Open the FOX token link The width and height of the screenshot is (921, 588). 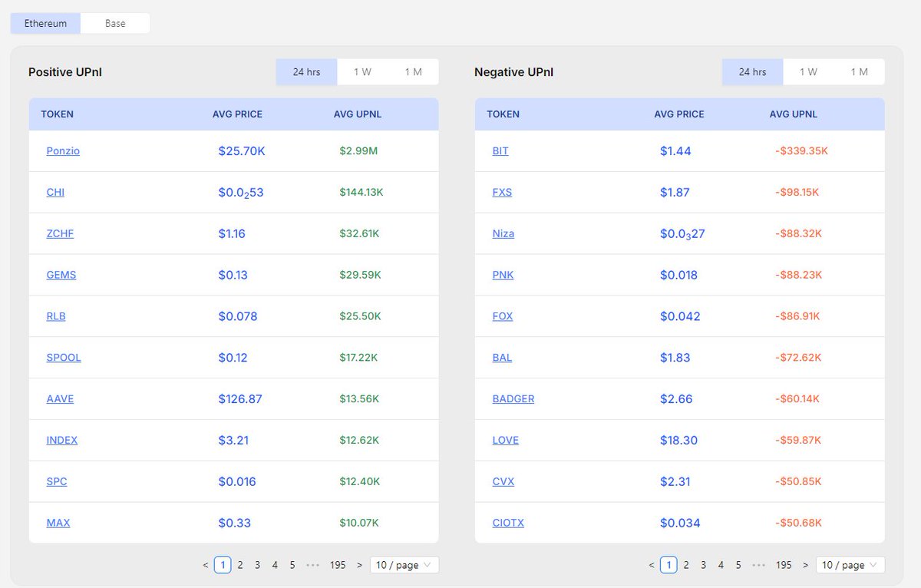pyautogui.click(x=503, y=316)
